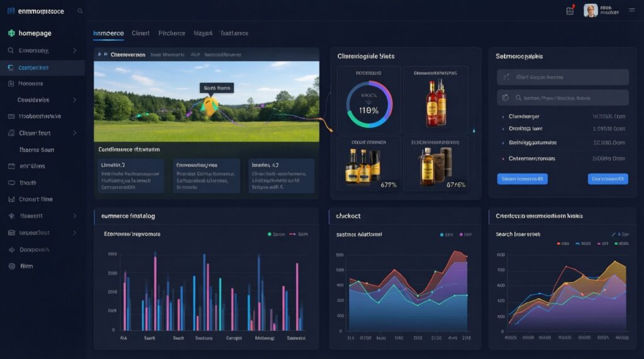Switch to the 'Client' tab
This screenshot has height=359, width=644.
pyautogui.click(x=140, y=33)
